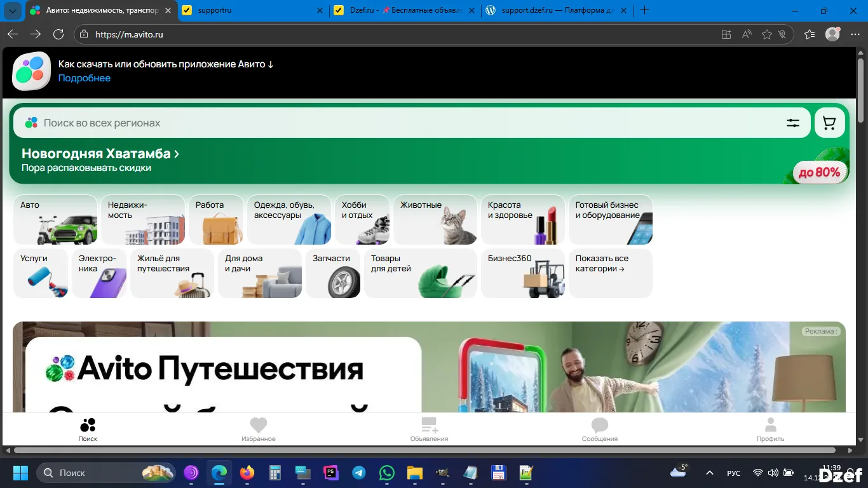Switch keyboard layout via РУС indicator

pos(734,473)
